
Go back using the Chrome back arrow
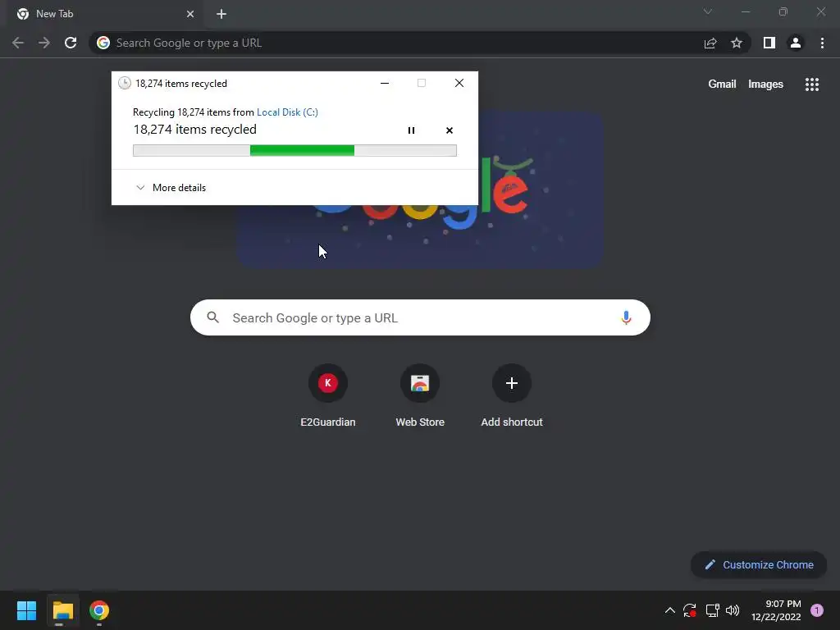point(18,43)
